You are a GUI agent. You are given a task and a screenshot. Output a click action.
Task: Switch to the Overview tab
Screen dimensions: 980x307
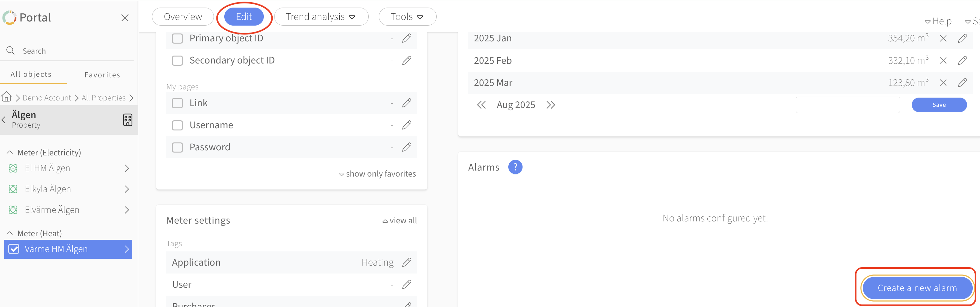(x=183, y=17)
